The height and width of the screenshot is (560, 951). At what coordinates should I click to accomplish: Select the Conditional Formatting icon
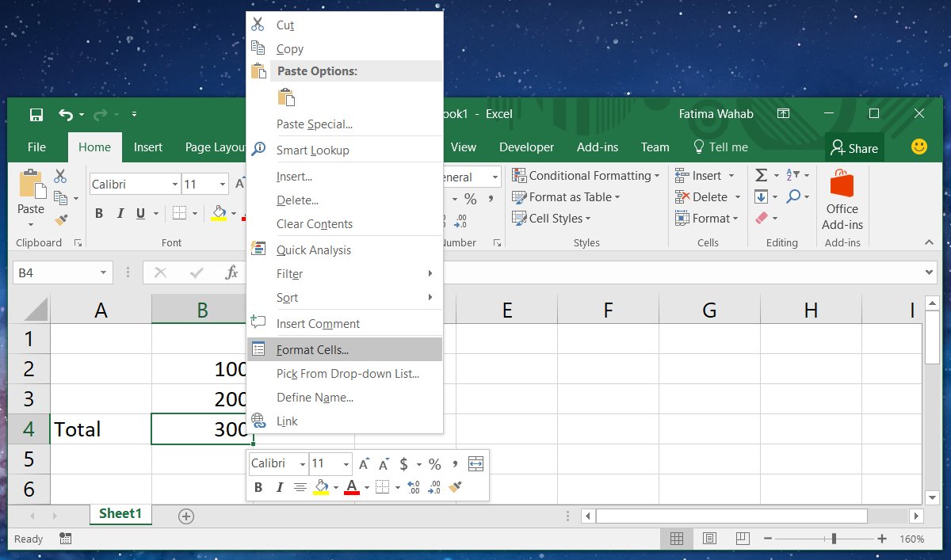519,175
